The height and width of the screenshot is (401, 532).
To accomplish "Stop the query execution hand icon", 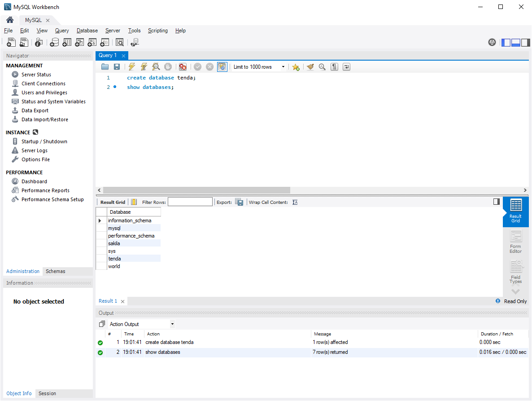I will [x=168, y=67].
